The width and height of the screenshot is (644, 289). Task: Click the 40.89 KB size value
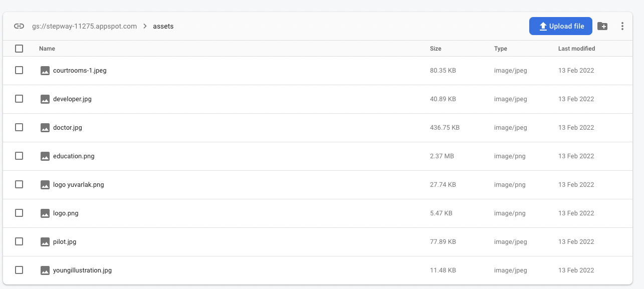tap(443, 99)
